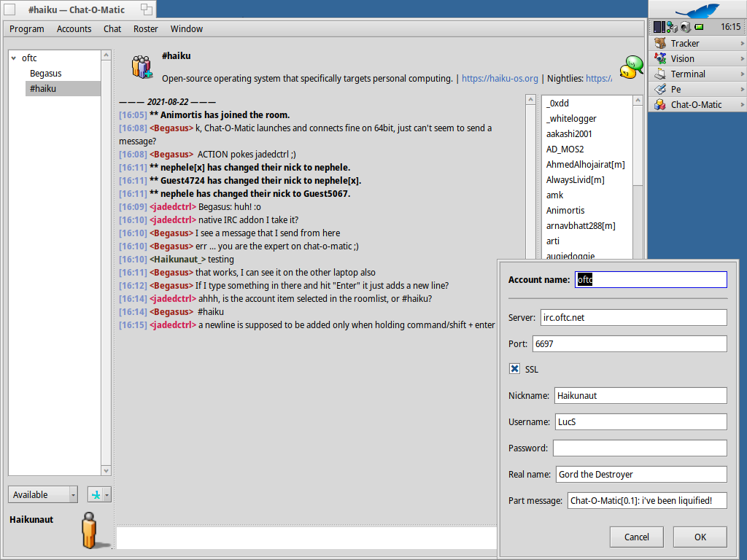Select user _whitelogger in user list
This screenshot has height=560, width=747.
point(587,119)
